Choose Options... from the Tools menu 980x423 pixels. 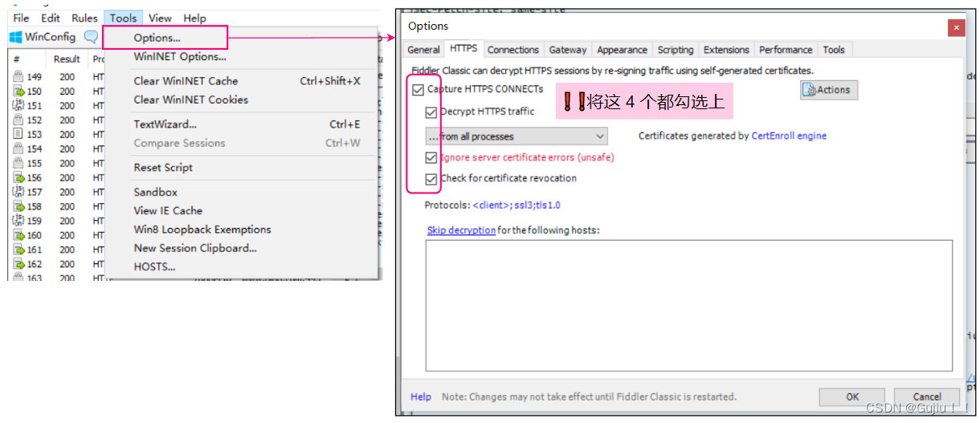tap(157, 38)
